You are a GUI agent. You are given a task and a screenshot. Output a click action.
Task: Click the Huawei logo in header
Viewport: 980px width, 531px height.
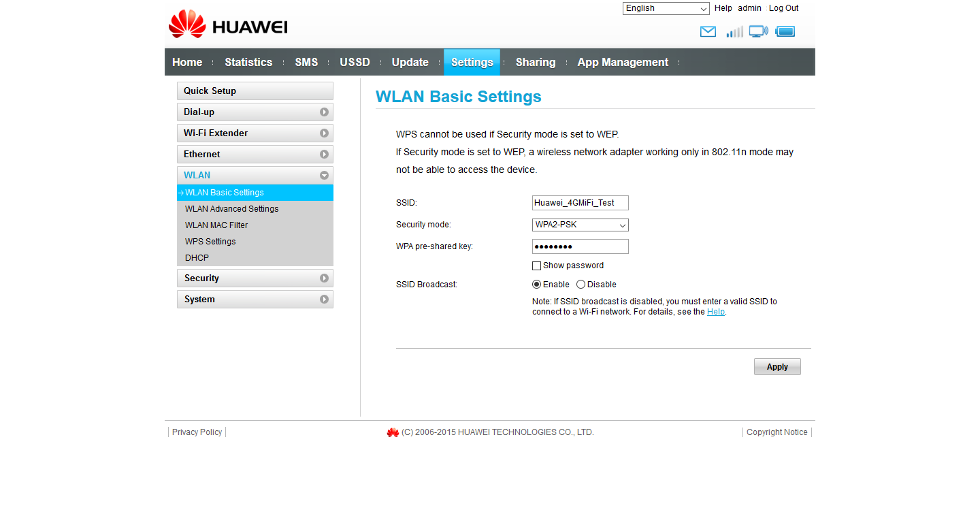228,25
